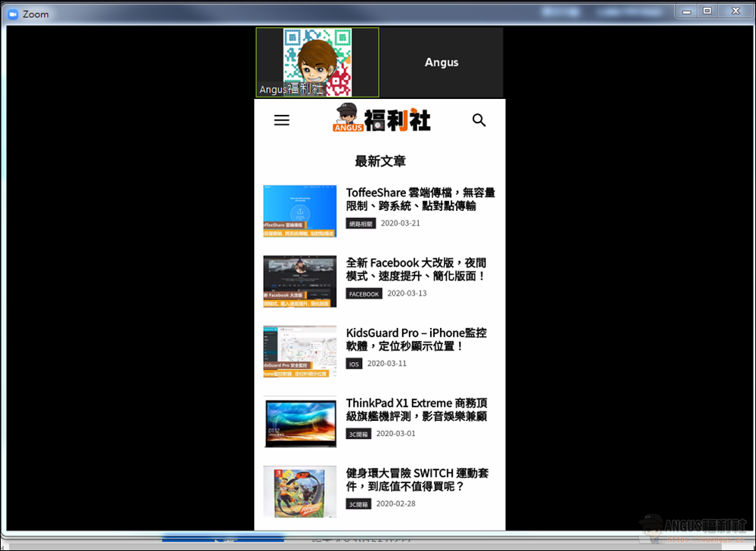Open the 健身環大冒險 SWITCH article title
Viewport: 756px width, 551px height.
pos(417,479)
